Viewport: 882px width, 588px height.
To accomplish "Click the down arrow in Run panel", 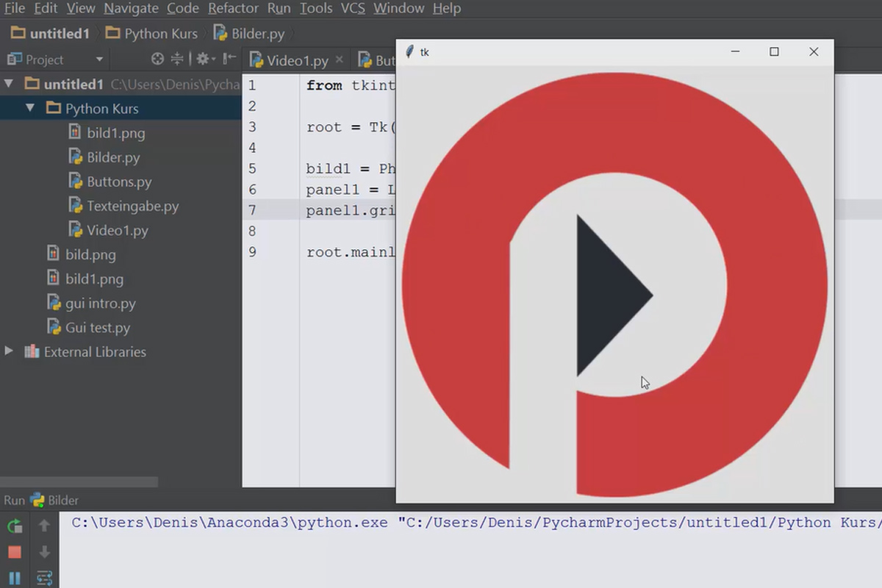I will tap(44, 552).
